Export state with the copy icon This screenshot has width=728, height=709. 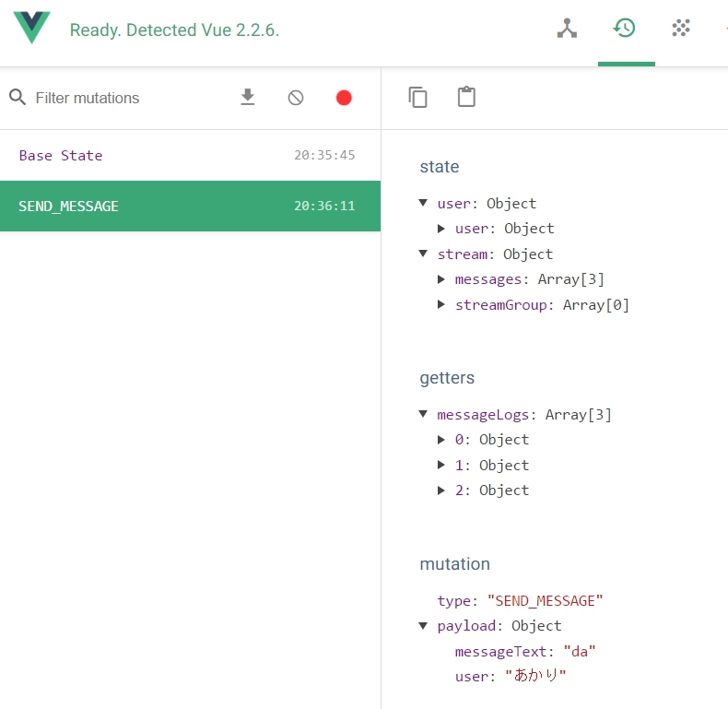coord(417,97)
